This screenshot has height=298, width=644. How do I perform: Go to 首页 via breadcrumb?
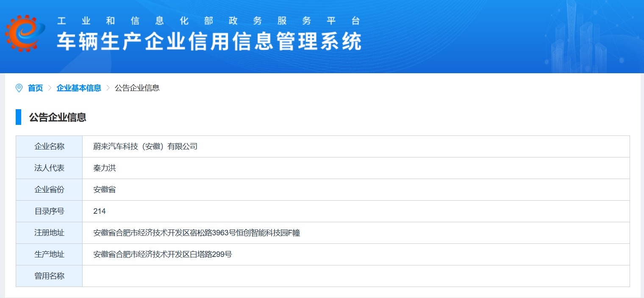35,88
